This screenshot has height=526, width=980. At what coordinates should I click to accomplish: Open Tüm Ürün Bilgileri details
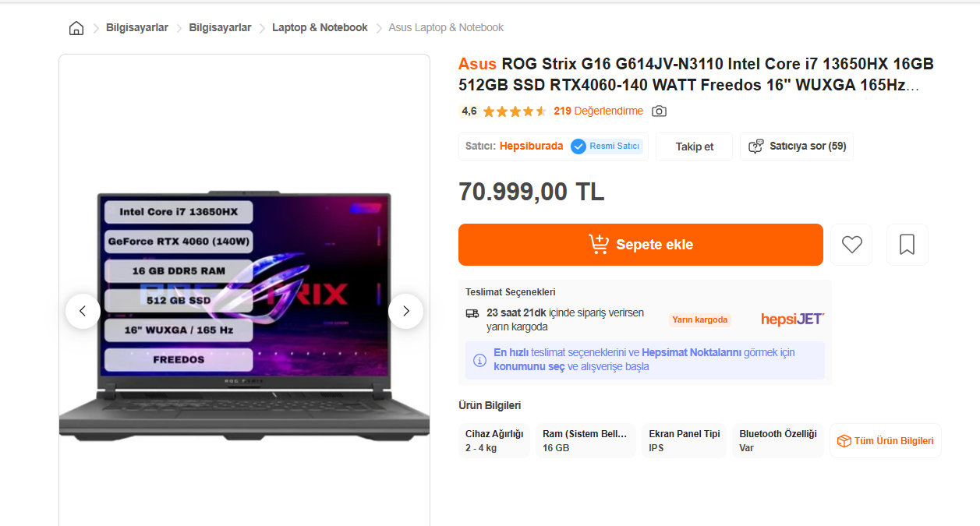click(x=886, y=441)
